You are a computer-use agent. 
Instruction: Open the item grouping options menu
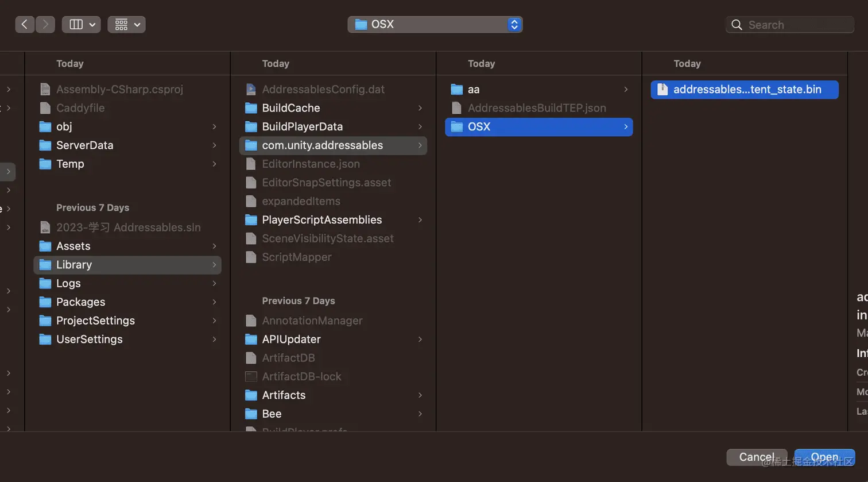(126, 24)
